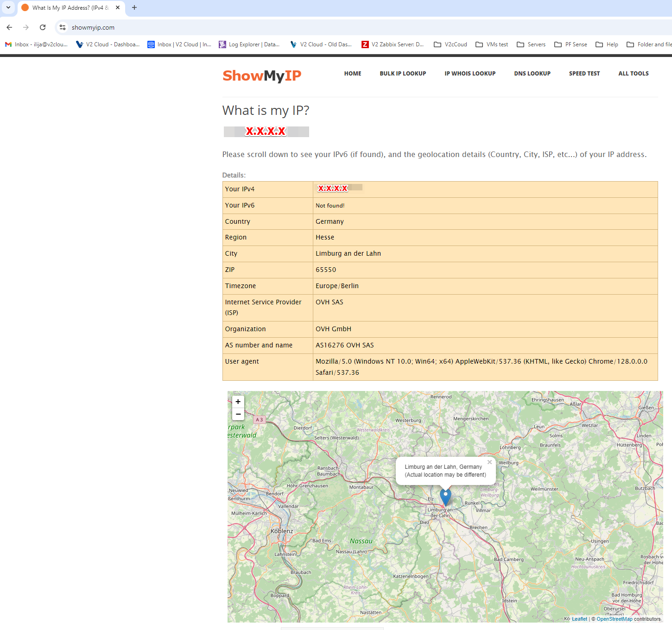This screenshot has height=630, width=672.
Task: Open site information icon in address bar
Action: point(63,27)
